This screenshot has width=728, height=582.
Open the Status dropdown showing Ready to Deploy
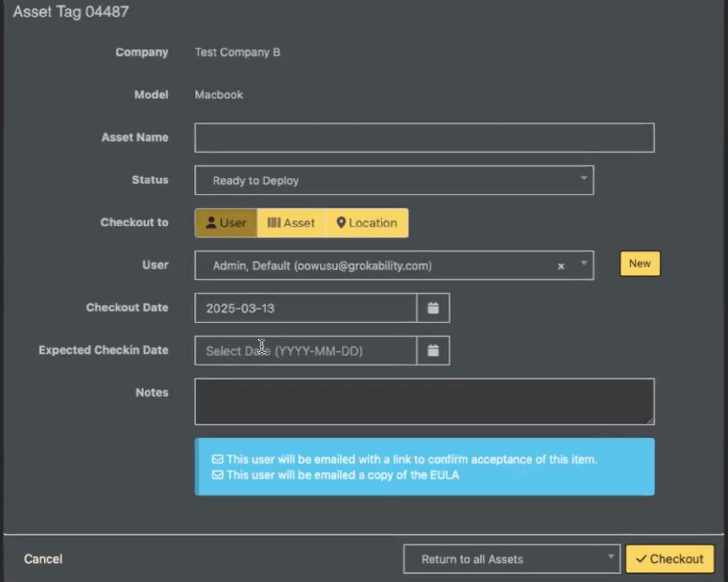394,180
